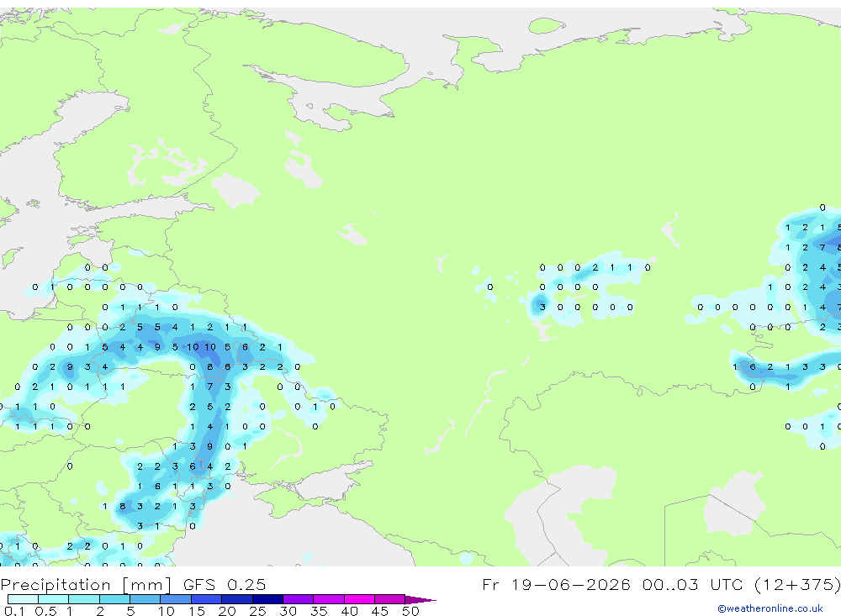Click the 'Precipitation [mm]' title text
Screen dimensions: 841x616
(87, 584)
